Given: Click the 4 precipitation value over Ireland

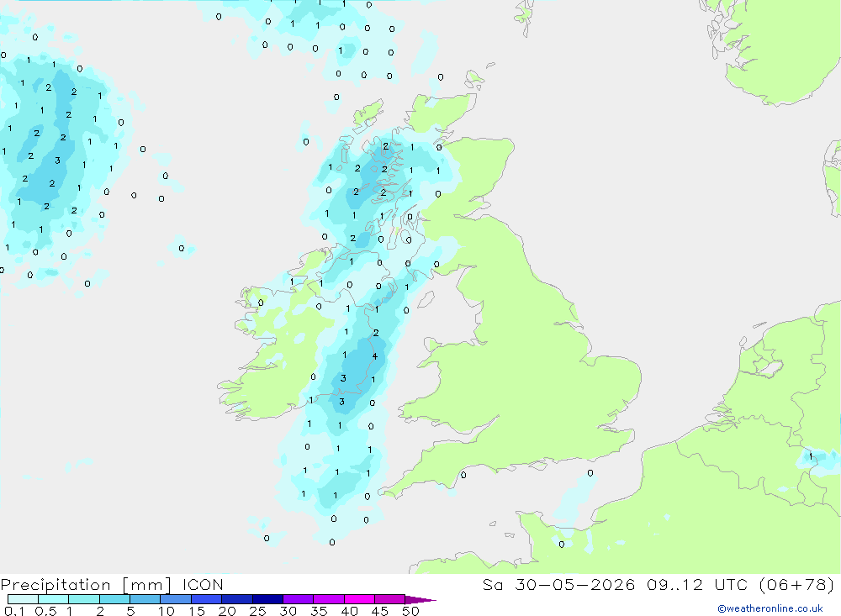Looking at the screenshot, I should (x=374, y=356).
